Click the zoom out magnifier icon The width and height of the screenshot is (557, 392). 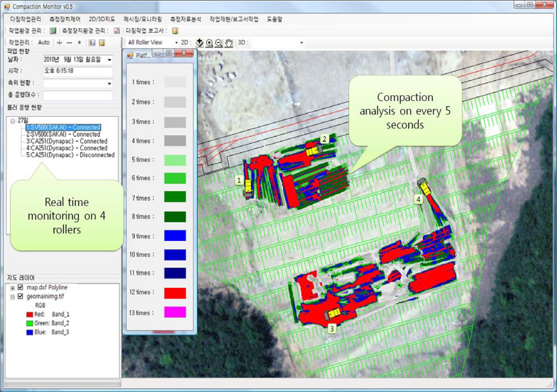coord(219,43)
